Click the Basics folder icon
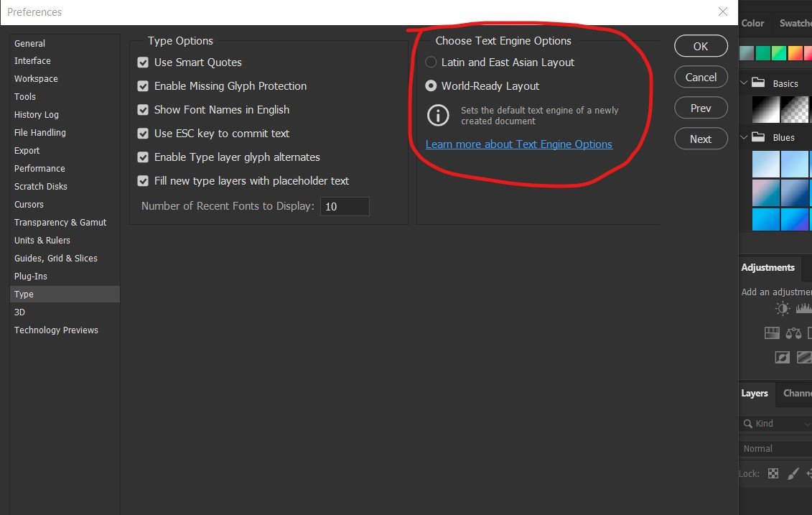Viewport: 812px width, 515px height. pos(758,83)
